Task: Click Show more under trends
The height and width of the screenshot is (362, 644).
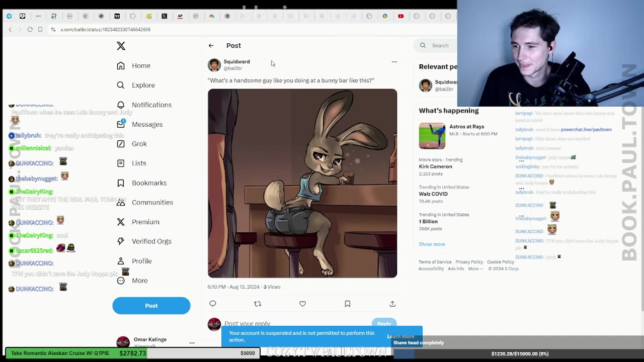Action: pyautogui.click(x=432, y=244)
